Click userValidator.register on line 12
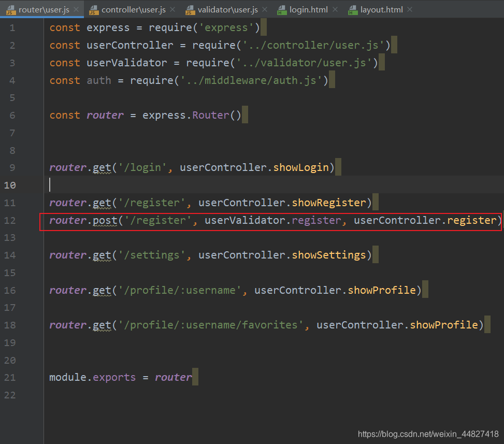The width and height of the screenshot is (504, 444). coord(272,221)
